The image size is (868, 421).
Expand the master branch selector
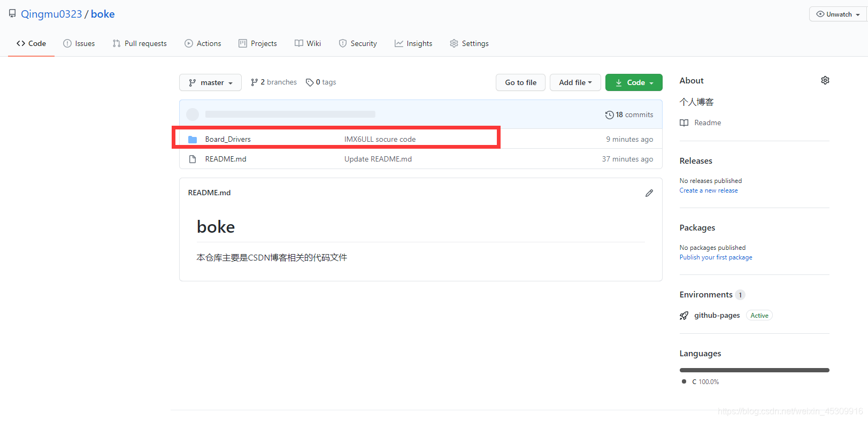(x=210, y=82)
